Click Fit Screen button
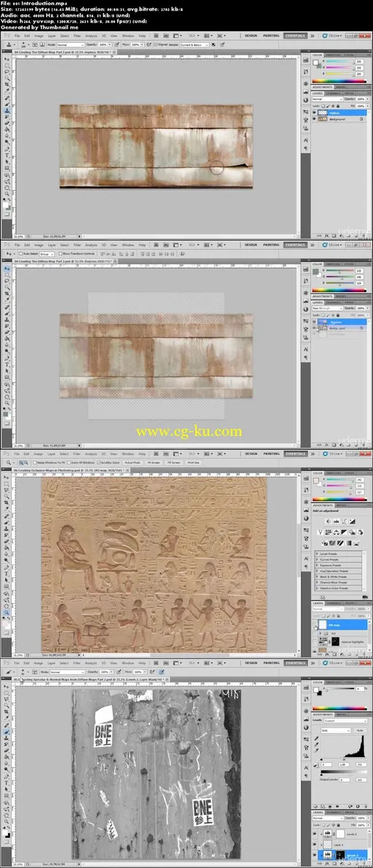373x868 pixels. click(153, 463)
